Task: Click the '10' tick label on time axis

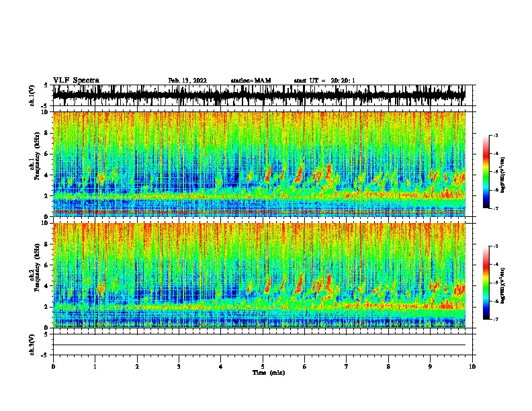Action: [472, 367]
